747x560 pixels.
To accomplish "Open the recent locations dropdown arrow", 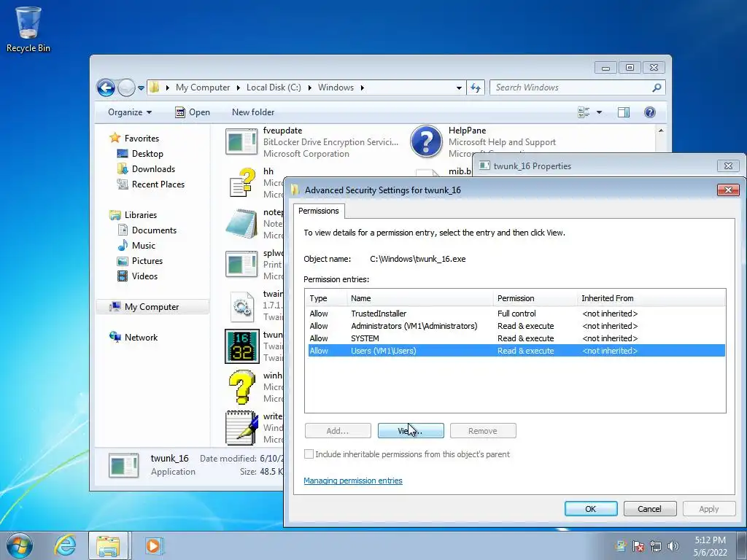I will 141,88.
